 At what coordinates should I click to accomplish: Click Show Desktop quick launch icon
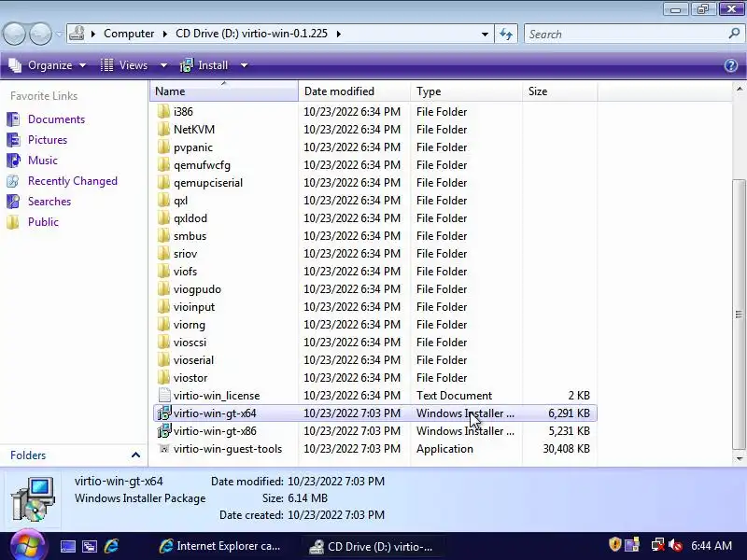coord(67,546)
